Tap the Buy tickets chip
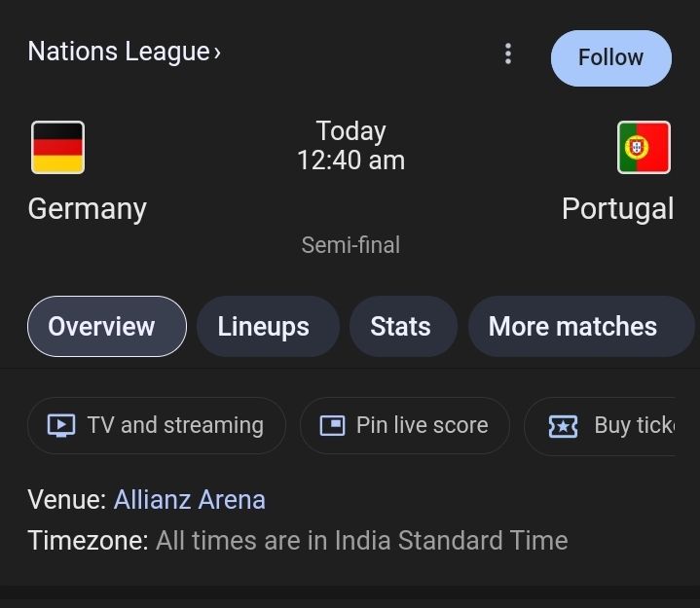Viewport: 700px width, 608px height. 601,425
